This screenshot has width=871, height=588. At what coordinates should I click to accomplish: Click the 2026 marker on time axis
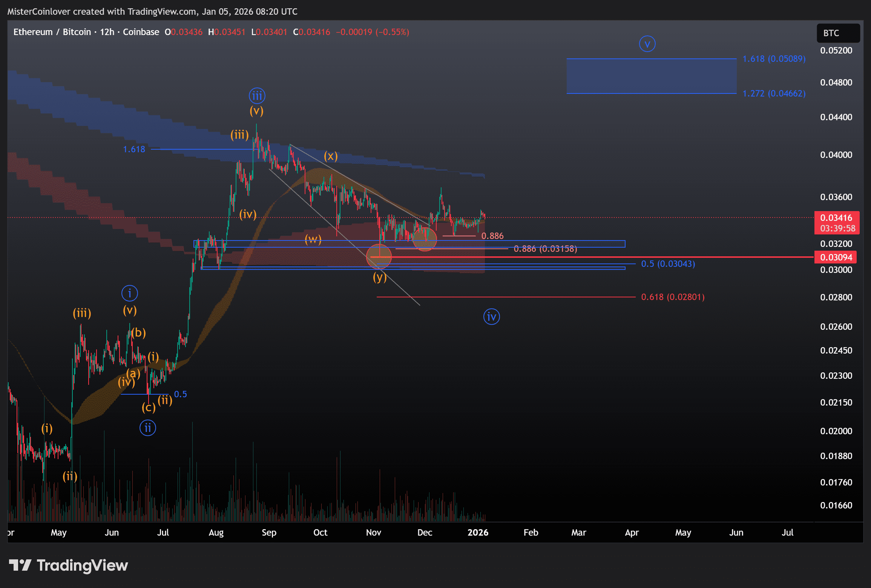point(478,532)
